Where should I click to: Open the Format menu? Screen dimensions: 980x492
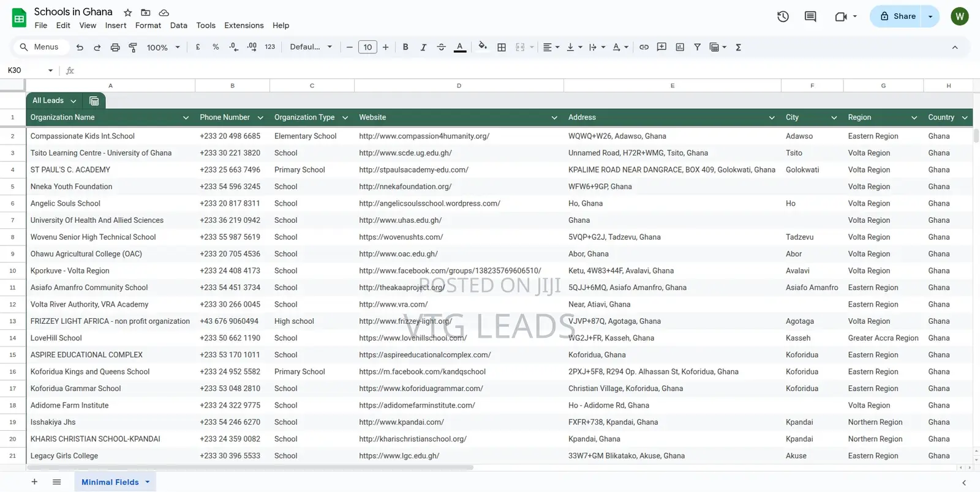(148, 26)
